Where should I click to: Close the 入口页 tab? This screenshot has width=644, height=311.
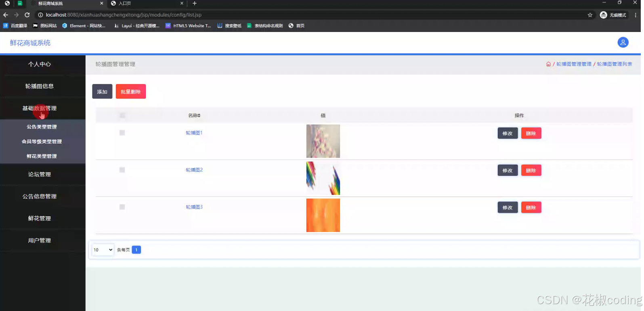[182, 3]
